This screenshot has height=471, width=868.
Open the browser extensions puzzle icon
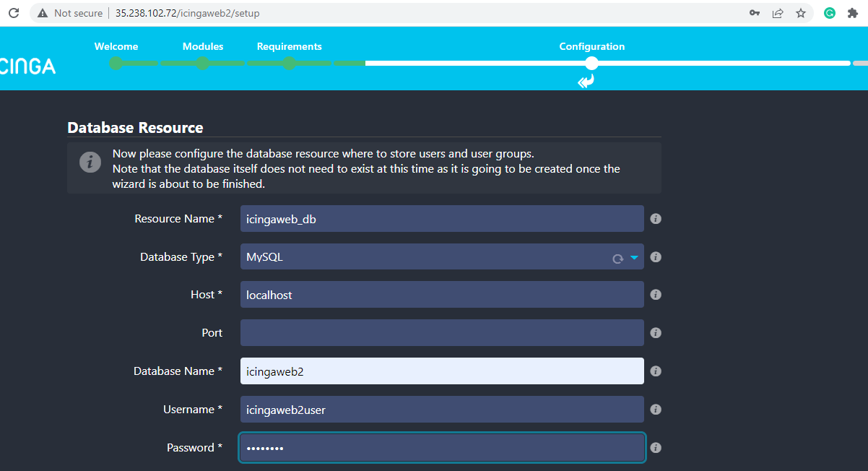pyautogui.click(x=853, y=13)
